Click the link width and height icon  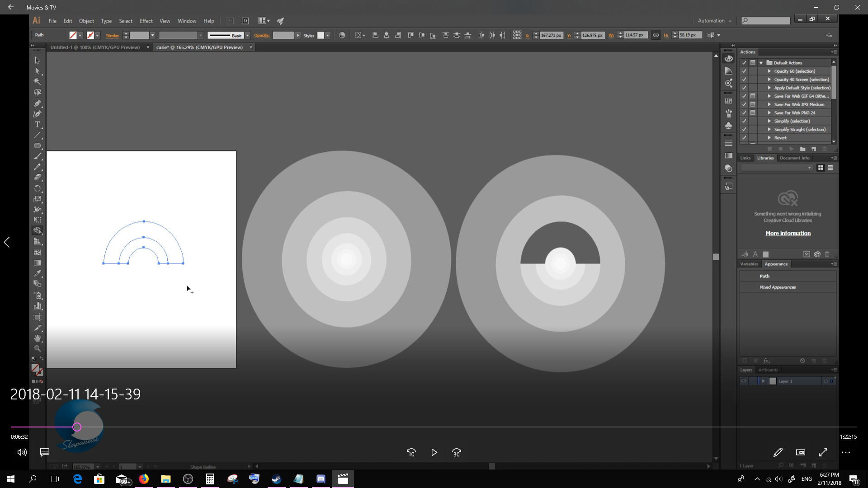(x=656, y=35)
